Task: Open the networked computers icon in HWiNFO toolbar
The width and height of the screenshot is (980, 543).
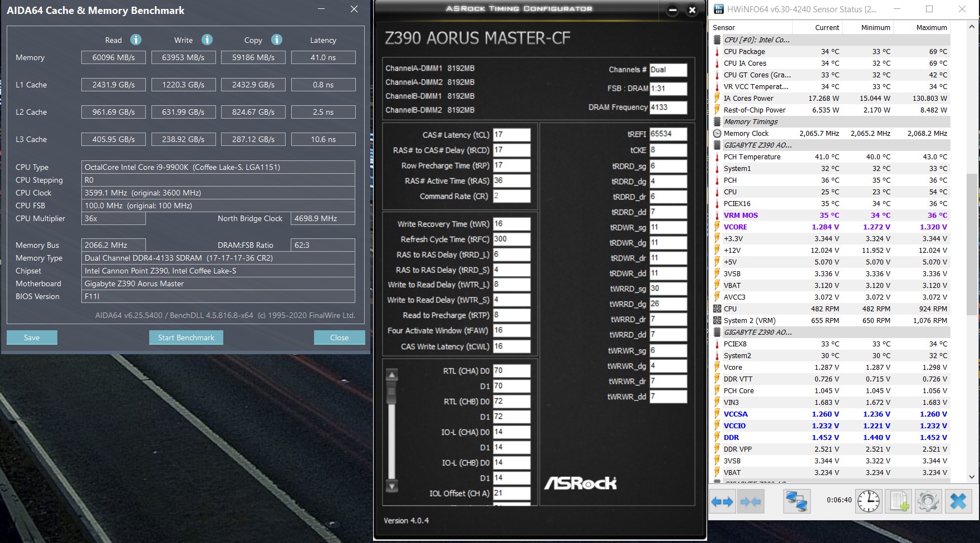Action: [x=796, y=501]
